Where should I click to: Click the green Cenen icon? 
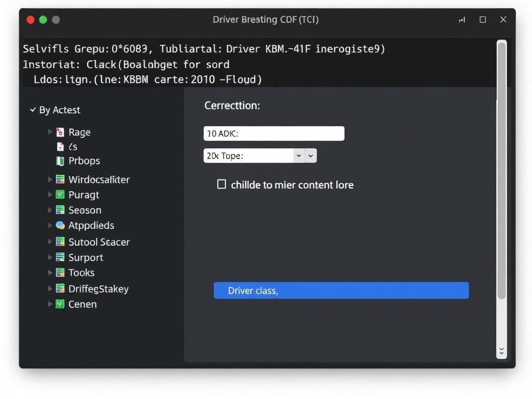(60, 304)
